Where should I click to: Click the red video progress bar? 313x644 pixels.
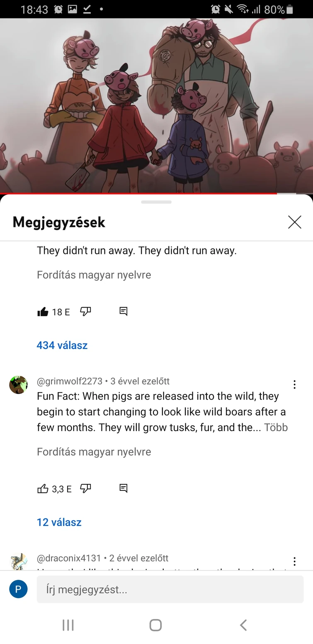pyautogui.click(x=138, y=193)
